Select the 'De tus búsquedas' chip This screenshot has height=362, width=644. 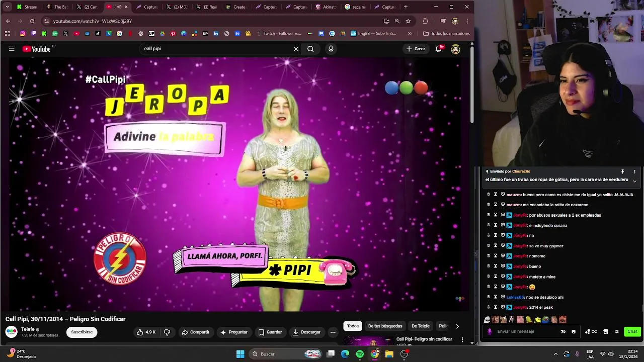(x=385, y=326)
